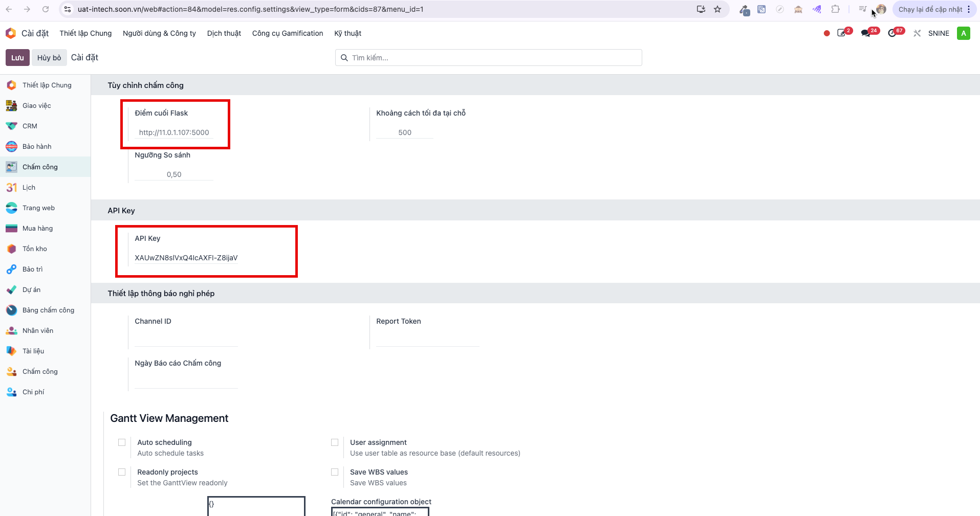Select Thiết lập Chung in sidebar
The width and height of the screenshot is (980, 516).
45,85
